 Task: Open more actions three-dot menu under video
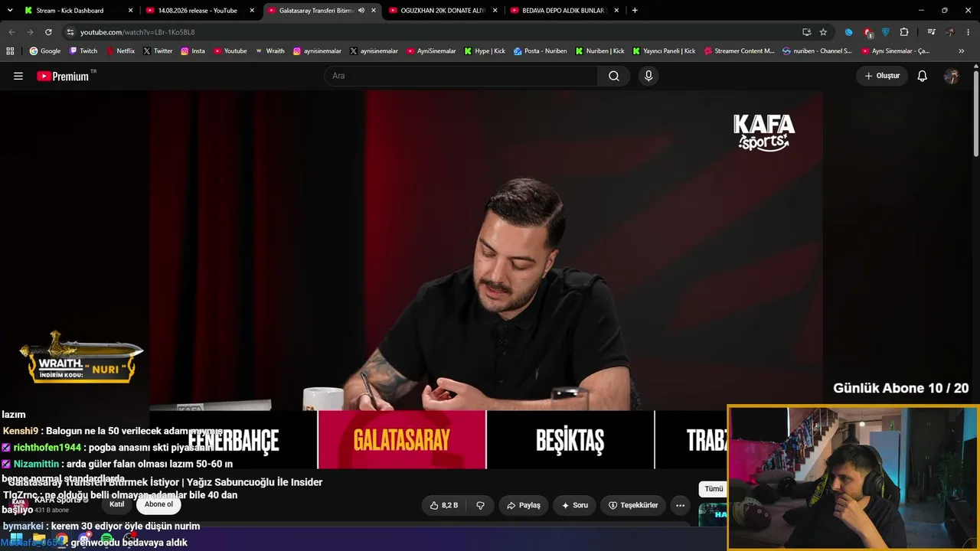(x=680, y=505)
